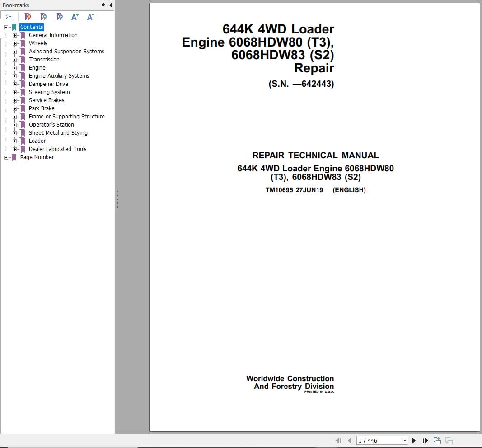Expand the Operator's Station bookmark
The image size is (482, 448).
(14, 125)
